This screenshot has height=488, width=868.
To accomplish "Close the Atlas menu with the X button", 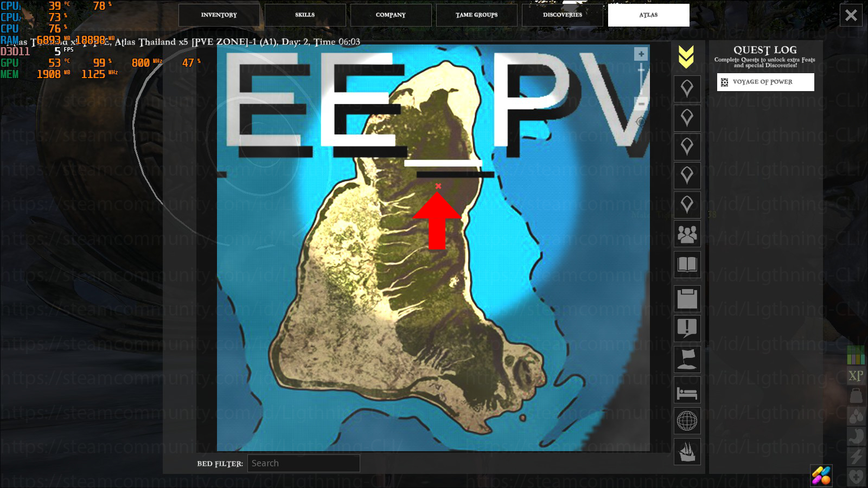I will point(851,15).
